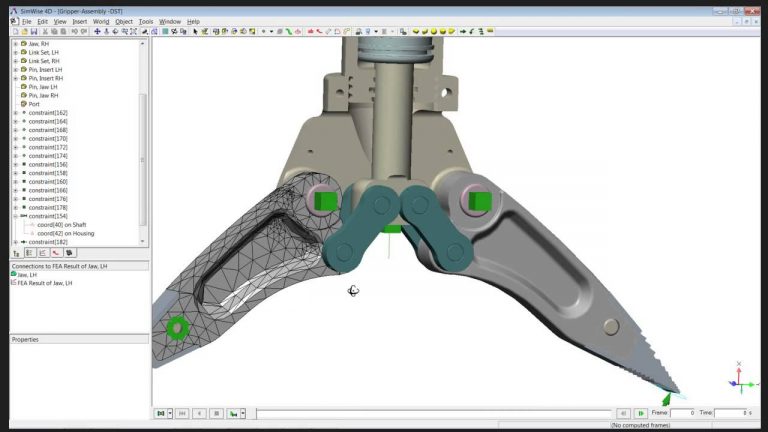
Task: Expand the constraint[162] tree node
Action: click(16, 113)
